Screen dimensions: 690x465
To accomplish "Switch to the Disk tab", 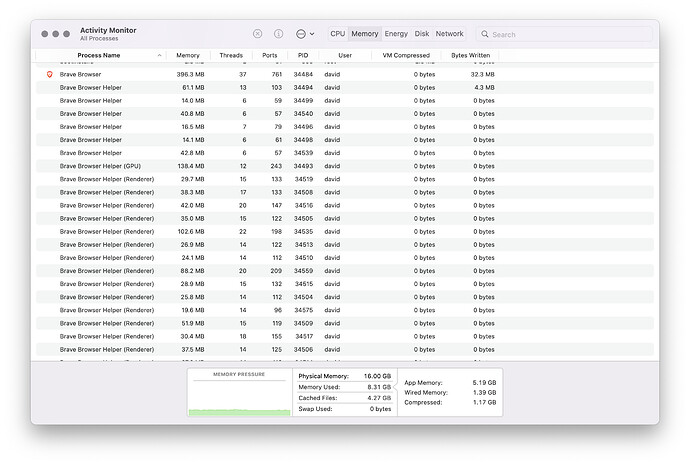I will click(422, 34).
